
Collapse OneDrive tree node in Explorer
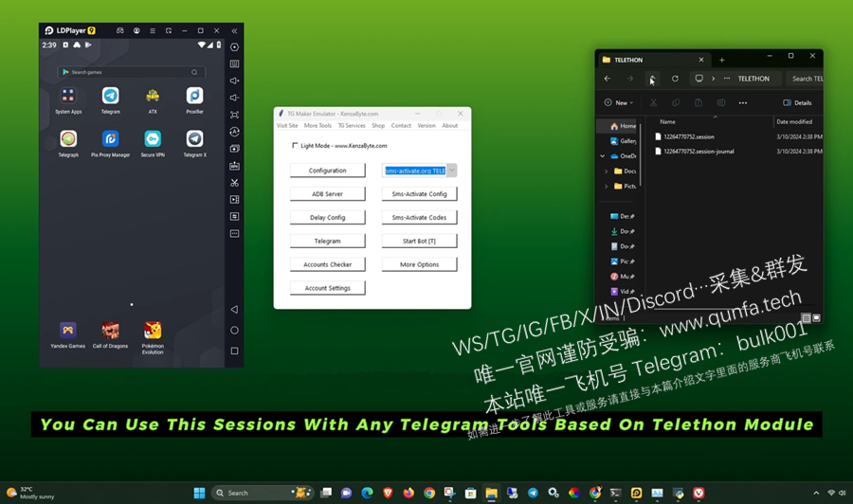602,156
